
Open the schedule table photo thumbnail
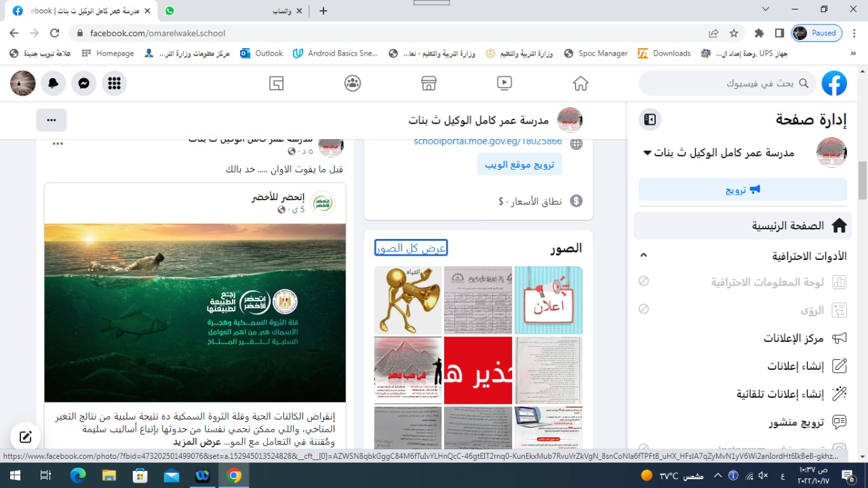point(478,300)
